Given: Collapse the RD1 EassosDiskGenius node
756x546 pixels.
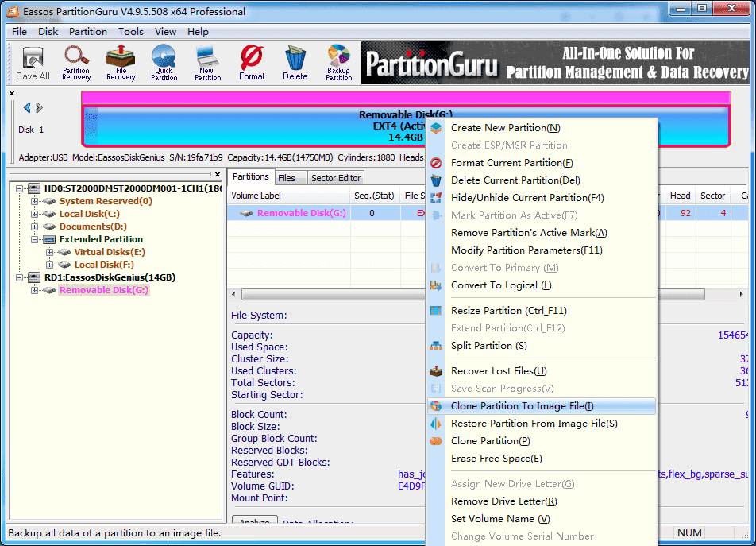Looking at the screenshot, I should 19,277.
